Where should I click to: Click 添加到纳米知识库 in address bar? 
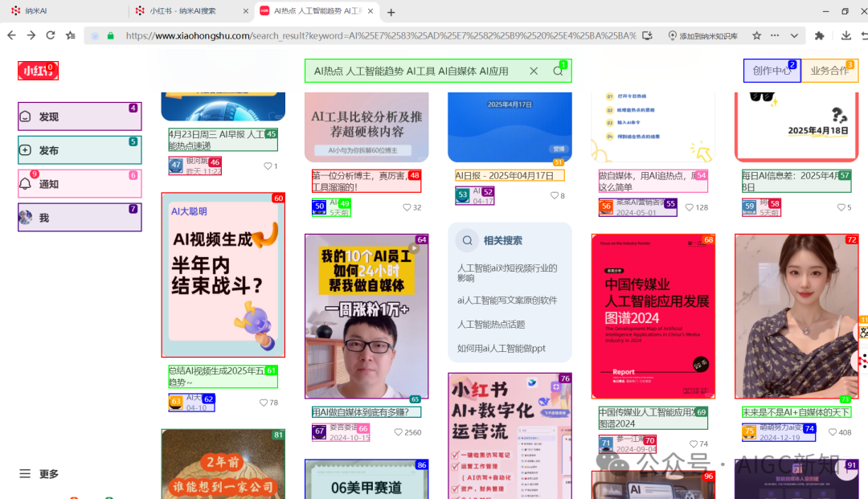pos(703,35)
